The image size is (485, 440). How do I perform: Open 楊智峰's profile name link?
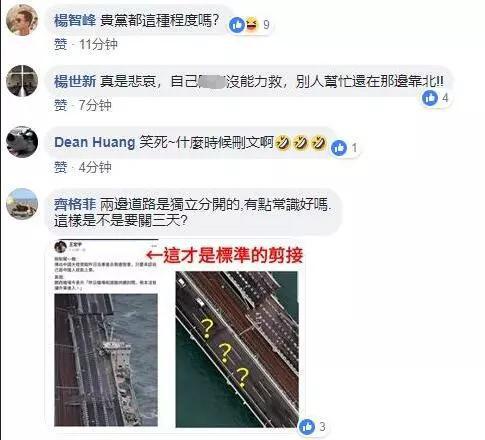75,21
